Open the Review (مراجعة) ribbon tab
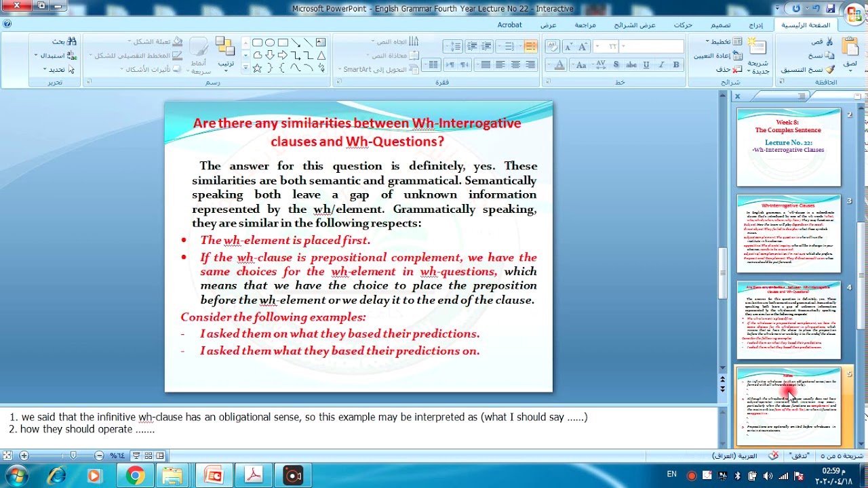Viewport: 868px width, 488px height. (x=585, y=25)
